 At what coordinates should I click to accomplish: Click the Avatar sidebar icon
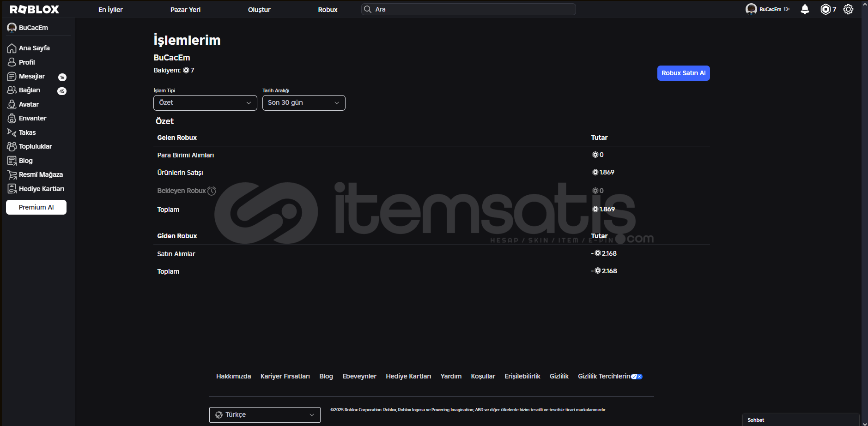[12, 104]
